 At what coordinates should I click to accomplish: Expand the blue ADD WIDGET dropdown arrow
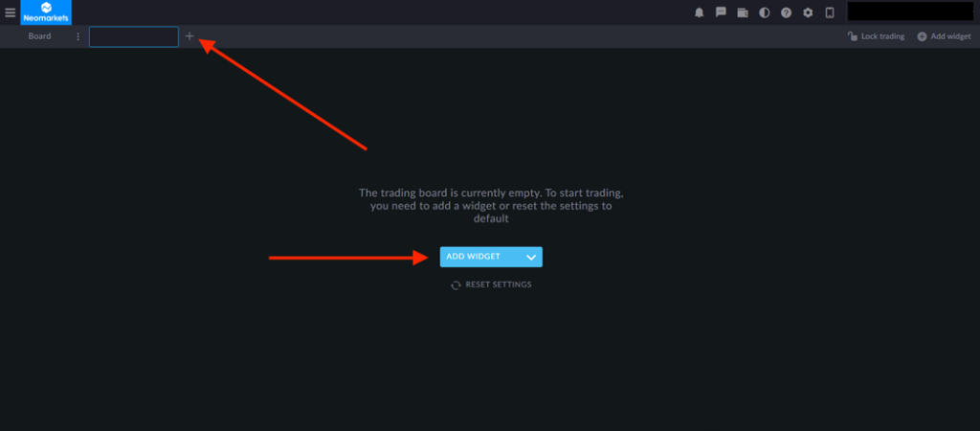tap(531, 257)
